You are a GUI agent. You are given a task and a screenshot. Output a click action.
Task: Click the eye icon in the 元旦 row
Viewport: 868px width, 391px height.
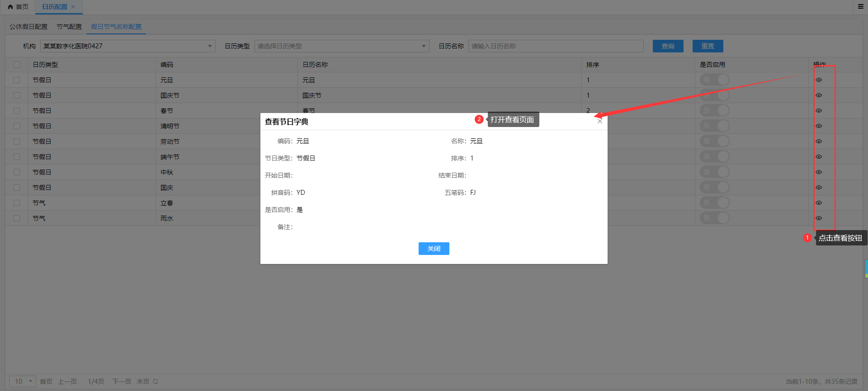point(819,80)
